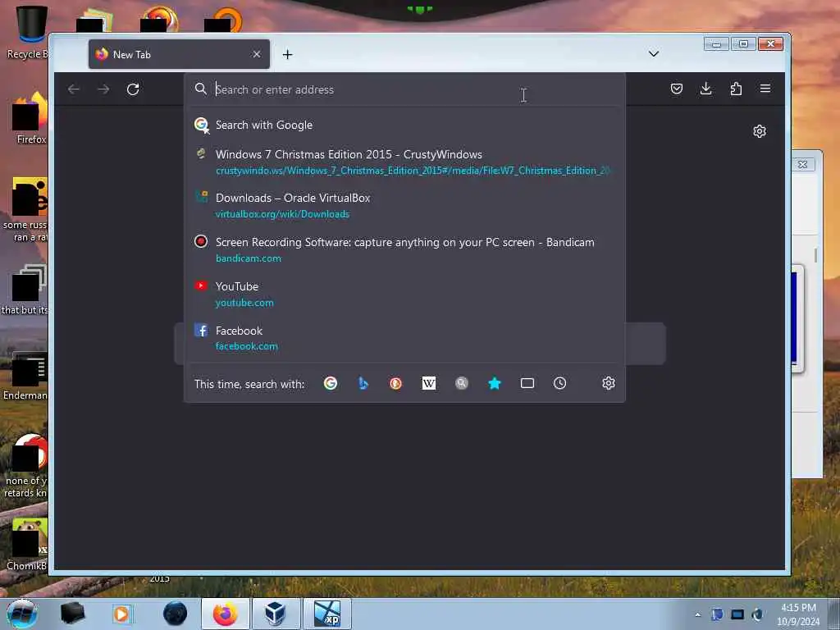Click the Firefox back arrow

coord(74,89)
